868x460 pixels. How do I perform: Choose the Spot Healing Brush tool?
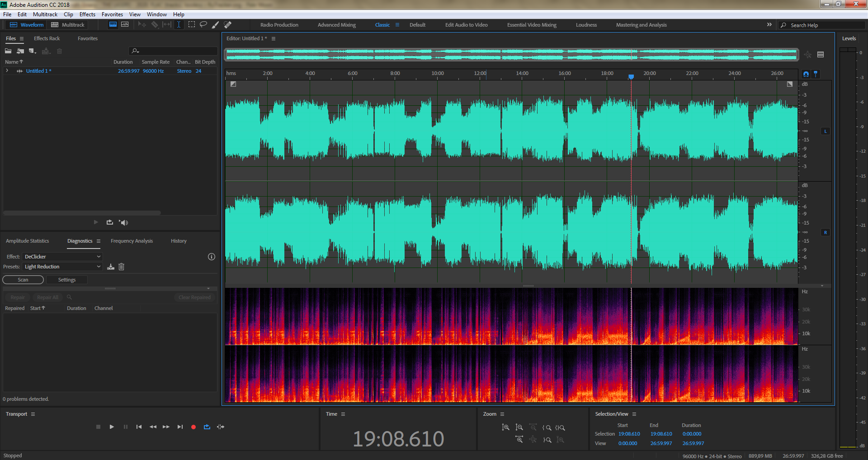(x=228, y=24)
